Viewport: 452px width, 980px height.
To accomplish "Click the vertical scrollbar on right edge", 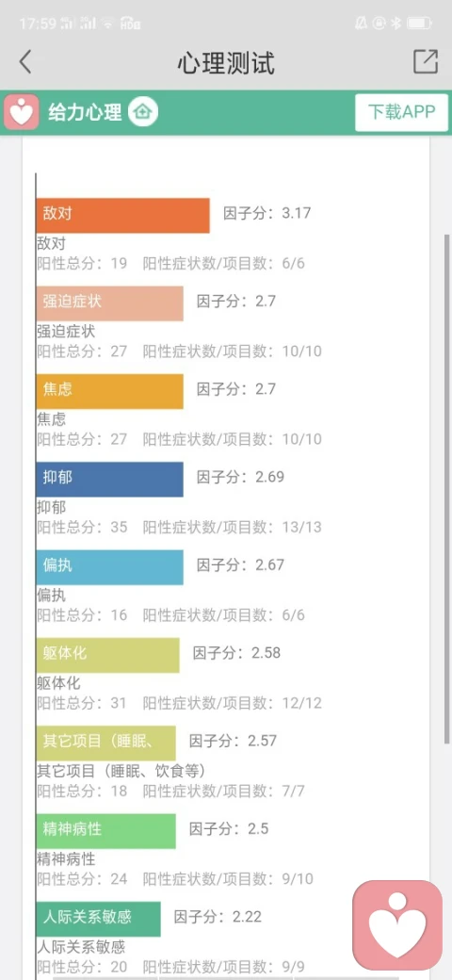I will pos(446,489).
